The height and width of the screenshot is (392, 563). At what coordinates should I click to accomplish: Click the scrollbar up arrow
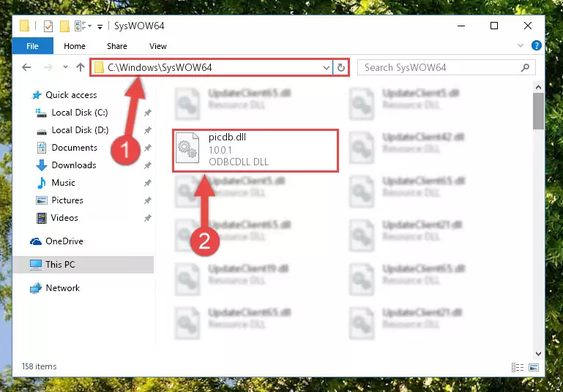(x=538, y=87)
